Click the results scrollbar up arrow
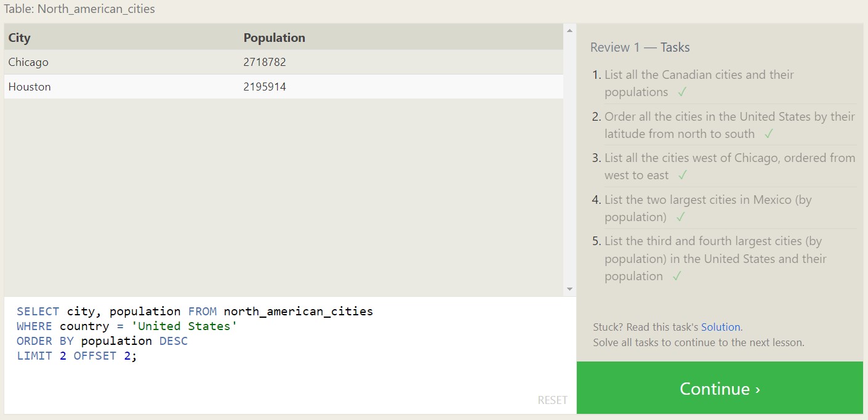This screenshot has width=868, height=420. [569, 30]
